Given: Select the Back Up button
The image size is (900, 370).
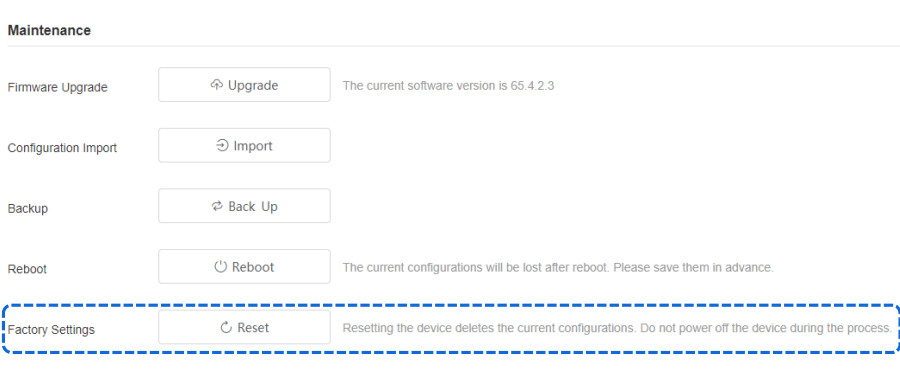Looking at the screenshot, I should 245,206.
